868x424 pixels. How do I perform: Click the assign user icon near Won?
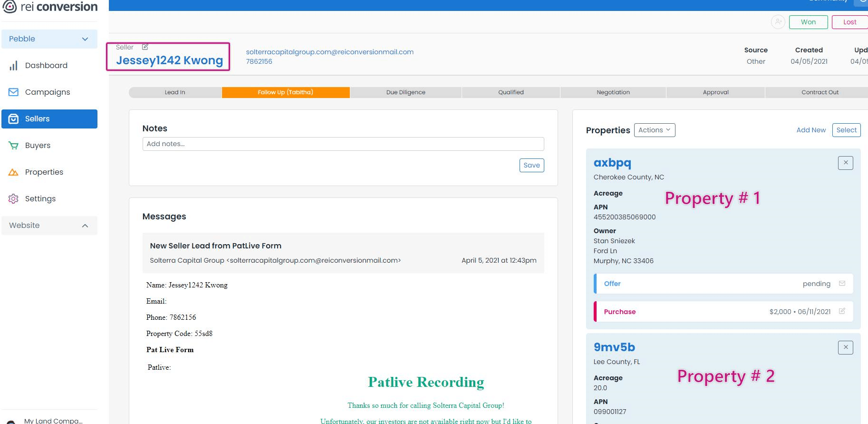(x=778, y=22)
